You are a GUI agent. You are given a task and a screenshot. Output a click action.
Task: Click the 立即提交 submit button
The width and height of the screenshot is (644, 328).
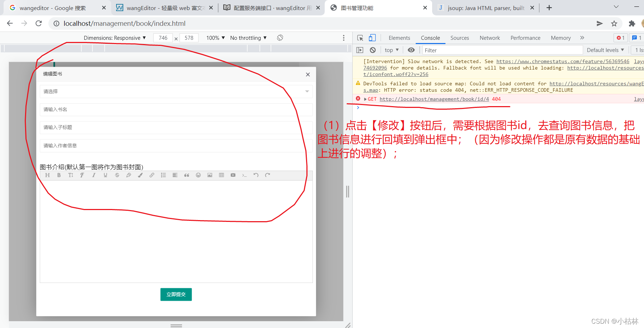pyautogui.click(x=176, y=294)
